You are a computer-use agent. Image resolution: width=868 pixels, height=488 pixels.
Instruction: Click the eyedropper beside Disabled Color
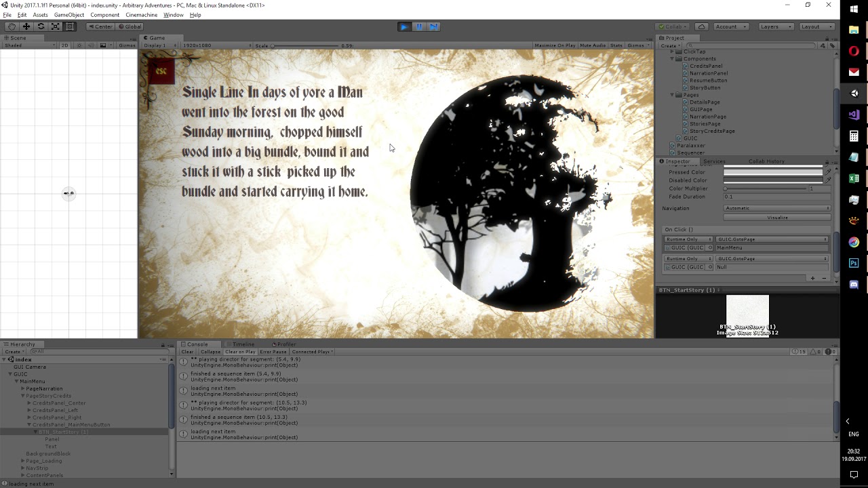pyautogui.click(x=827, y=180)
